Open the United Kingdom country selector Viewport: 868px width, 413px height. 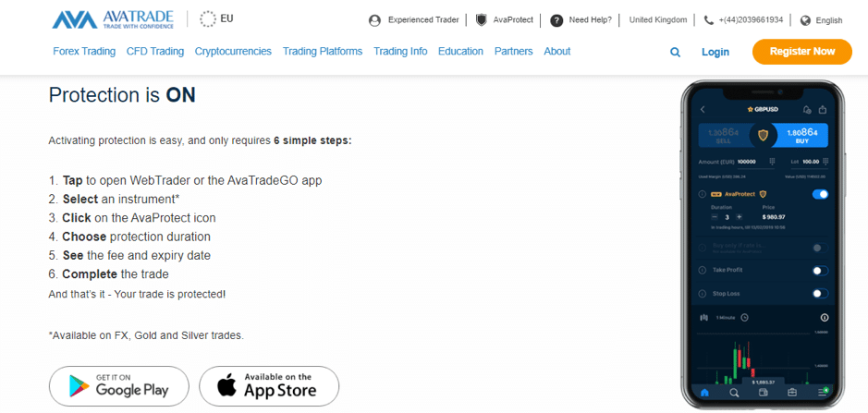coord(658,20)
